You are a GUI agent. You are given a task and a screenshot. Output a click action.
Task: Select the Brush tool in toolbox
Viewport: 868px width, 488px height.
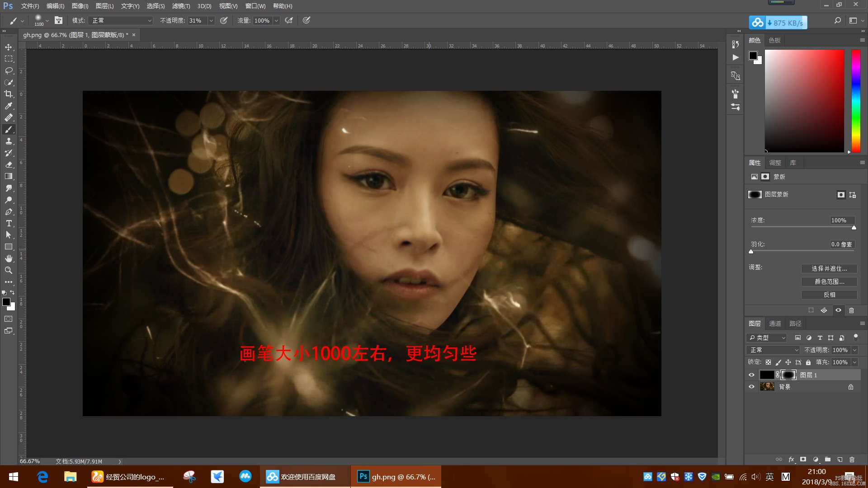pos(9,130)
